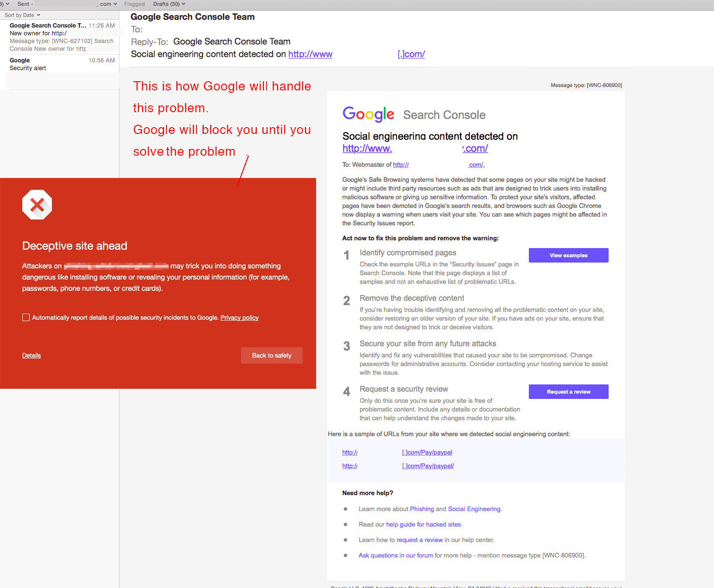Click Back to safety button
The image size is (714, 588).
pos(272,355)
